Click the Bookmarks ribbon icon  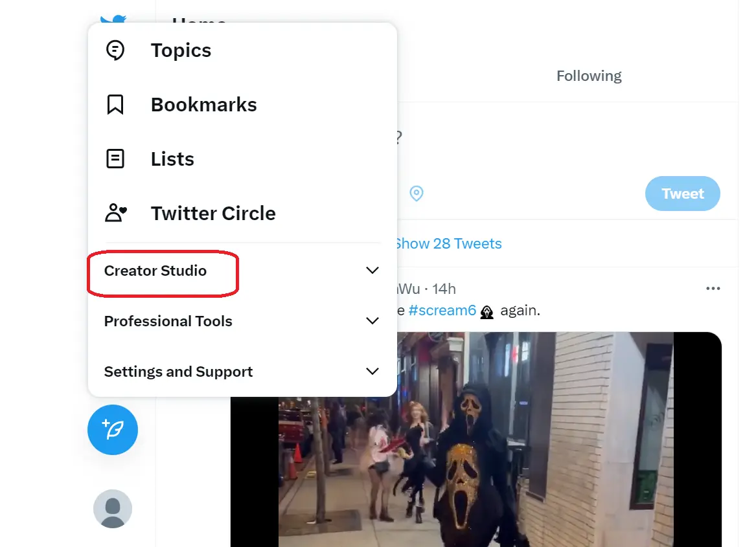click(x=115, y=105)
